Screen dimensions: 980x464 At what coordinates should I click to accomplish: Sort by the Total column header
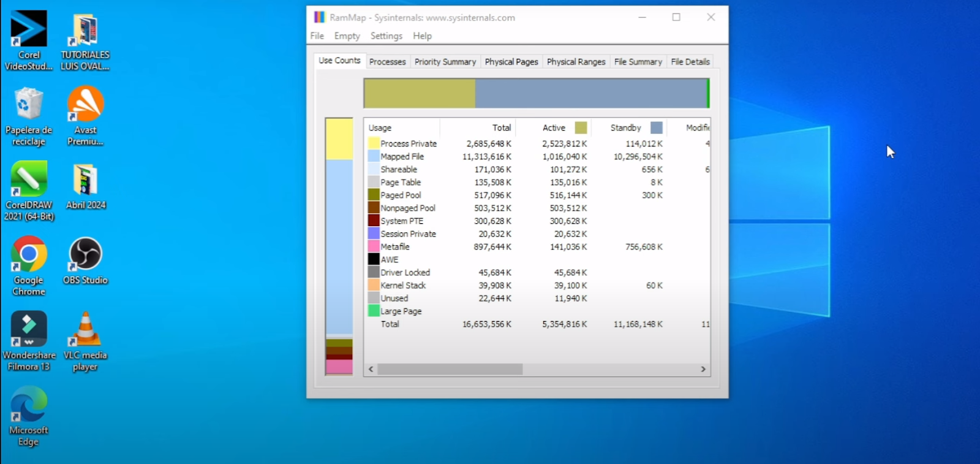478,127
